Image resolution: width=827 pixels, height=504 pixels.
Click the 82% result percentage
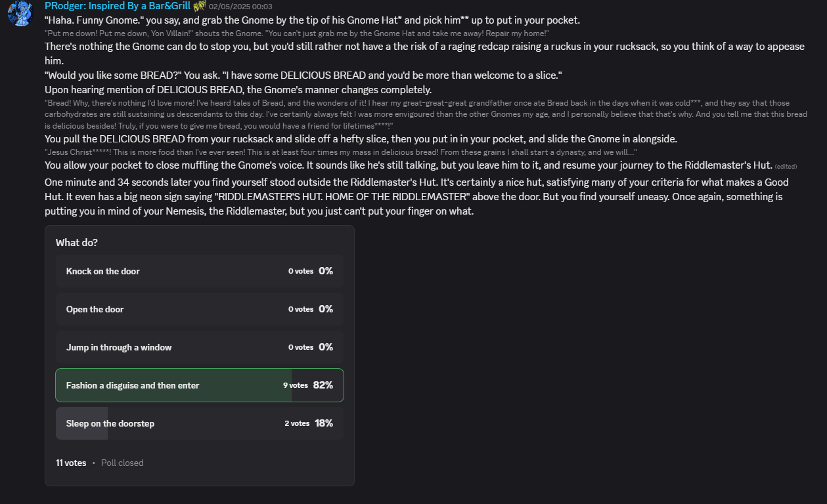(323, 385)
